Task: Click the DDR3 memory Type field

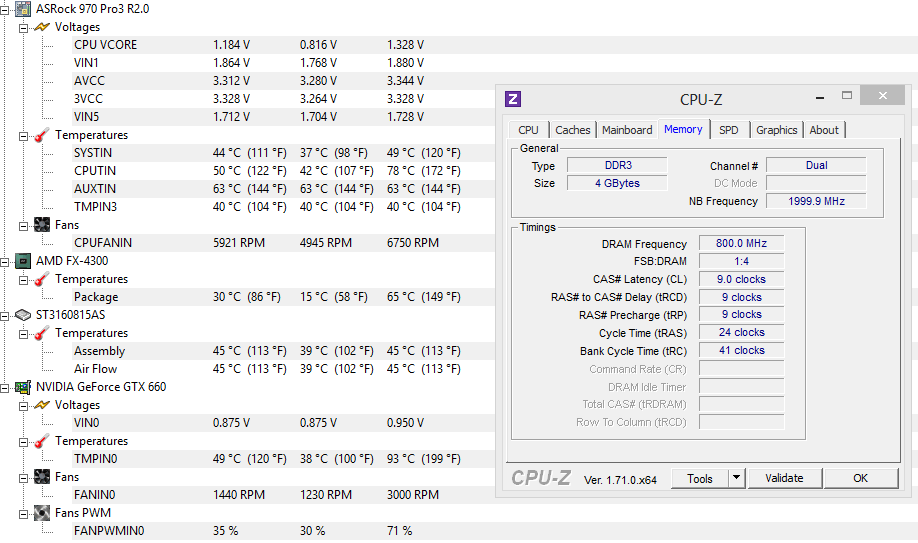Action: (618, 165)
